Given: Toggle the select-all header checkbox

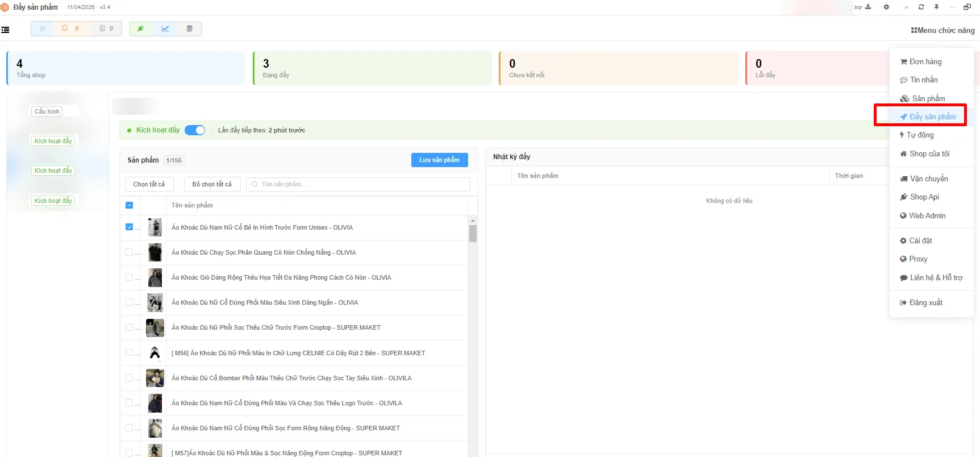Looking at the screenshot, I should click(129, 205).
